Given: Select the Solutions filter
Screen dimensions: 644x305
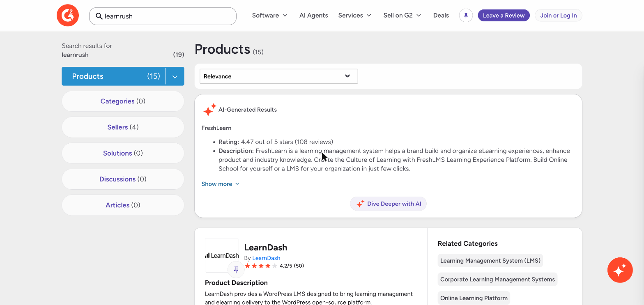Looking at the screenshot, I should [123, 153].
